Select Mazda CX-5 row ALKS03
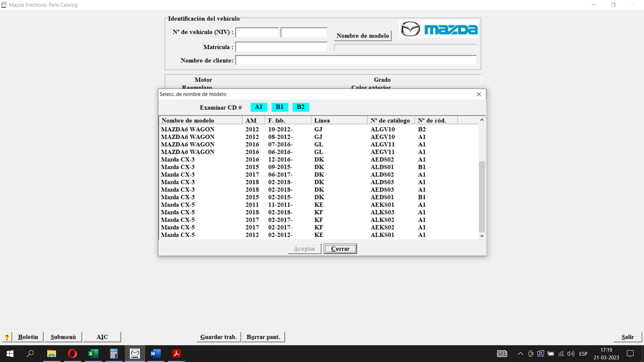 [319, 212]
